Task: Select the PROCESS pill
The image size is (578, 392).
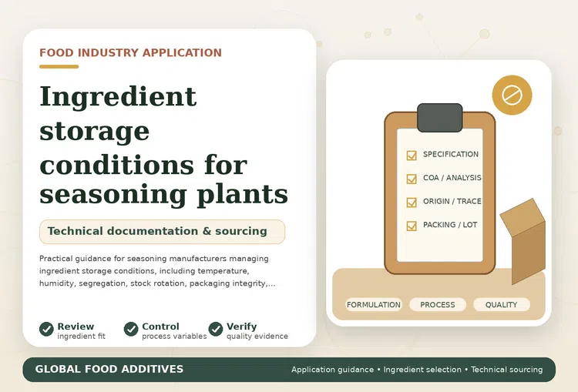Action: click(438, 305)
